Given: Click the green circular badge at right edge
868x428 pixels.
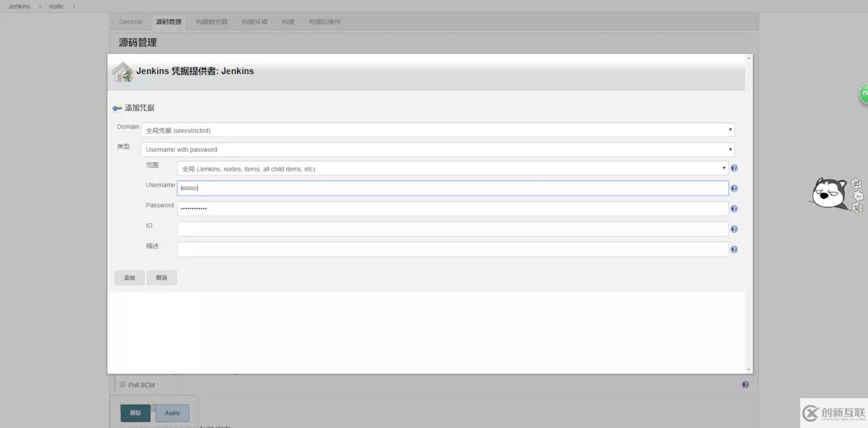Looking at the screenshot, I should (864, 94).
